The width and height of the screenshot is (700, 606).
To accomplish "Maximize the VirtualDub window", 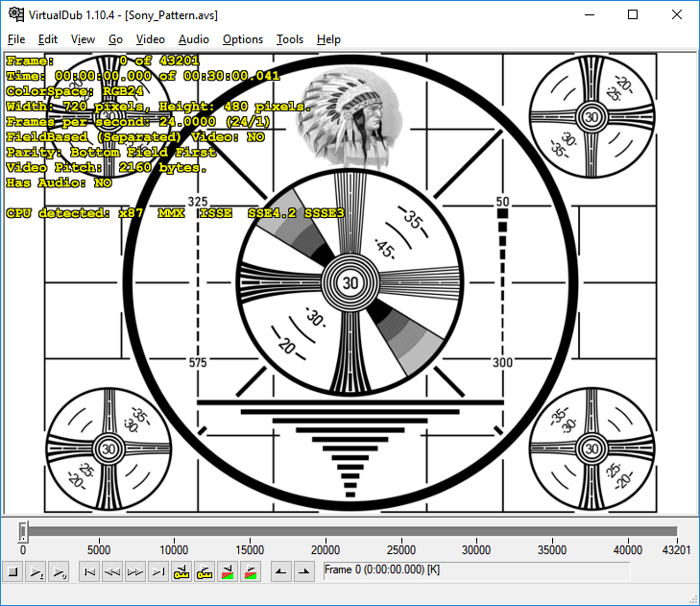I will (x=633, y=14).
